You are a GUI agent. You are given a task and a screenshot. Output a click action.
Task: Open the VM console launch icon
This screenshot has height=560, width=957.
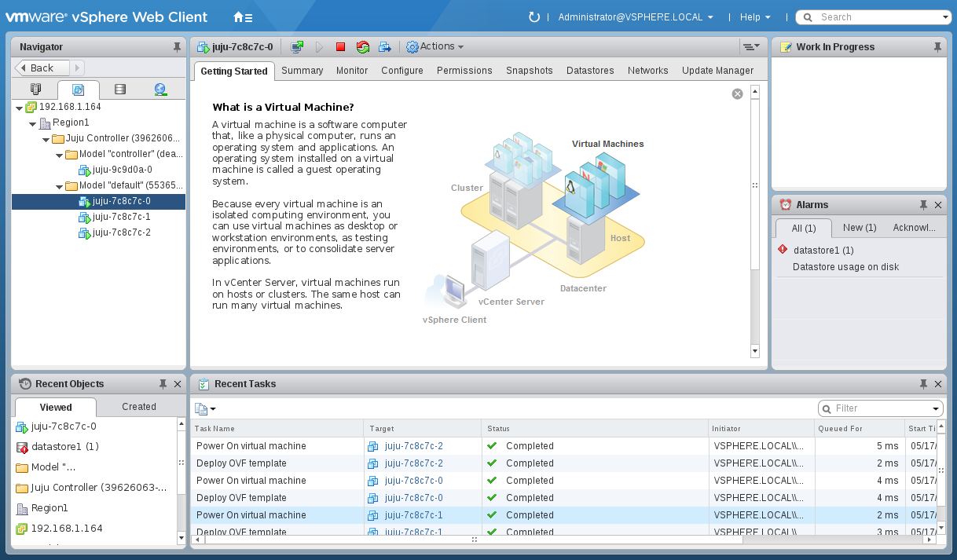click(297, 47)
